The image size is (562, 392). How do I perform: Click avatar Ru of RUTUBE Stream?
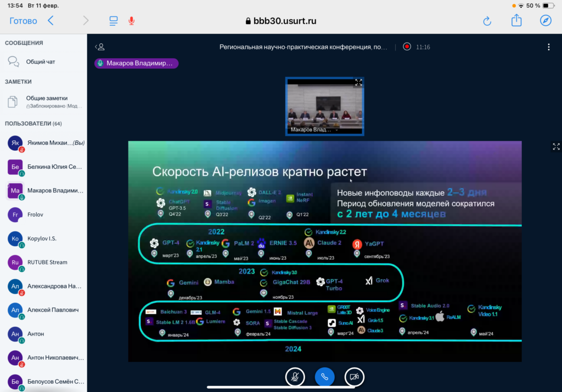[x=15, y=263]
